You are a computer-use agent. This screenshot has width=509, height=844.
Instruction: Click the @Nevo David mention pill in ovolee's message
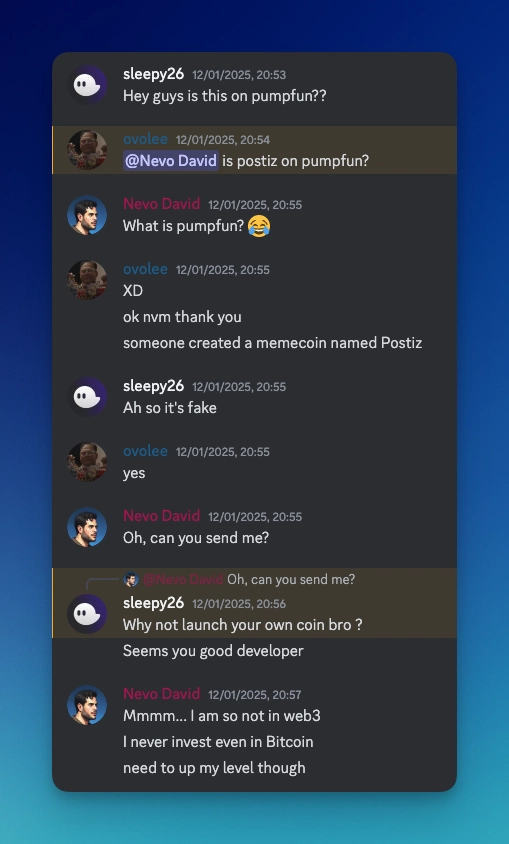click(x=171, y=161)
